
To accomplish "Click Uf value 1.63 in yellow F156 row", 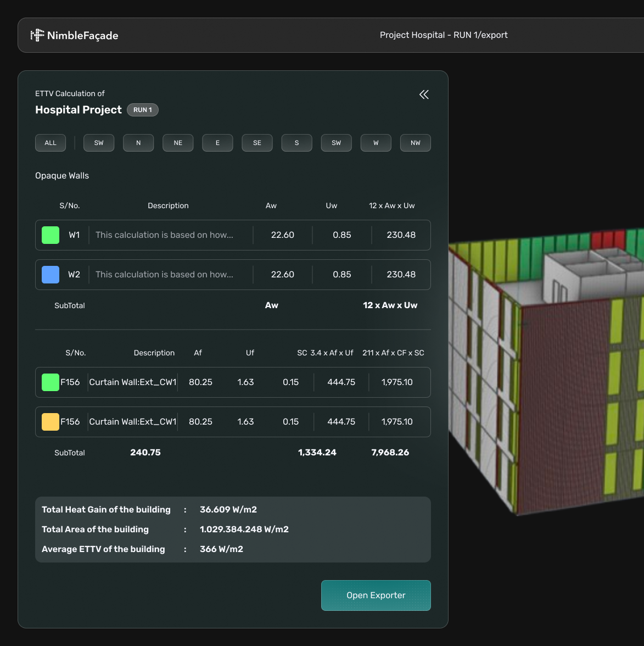I will pyautogui.click(x=245, y=422).
